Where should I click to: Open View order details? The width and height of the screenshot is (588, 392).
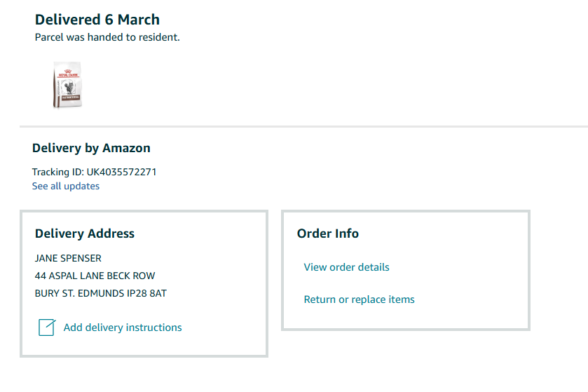(346, 267)
